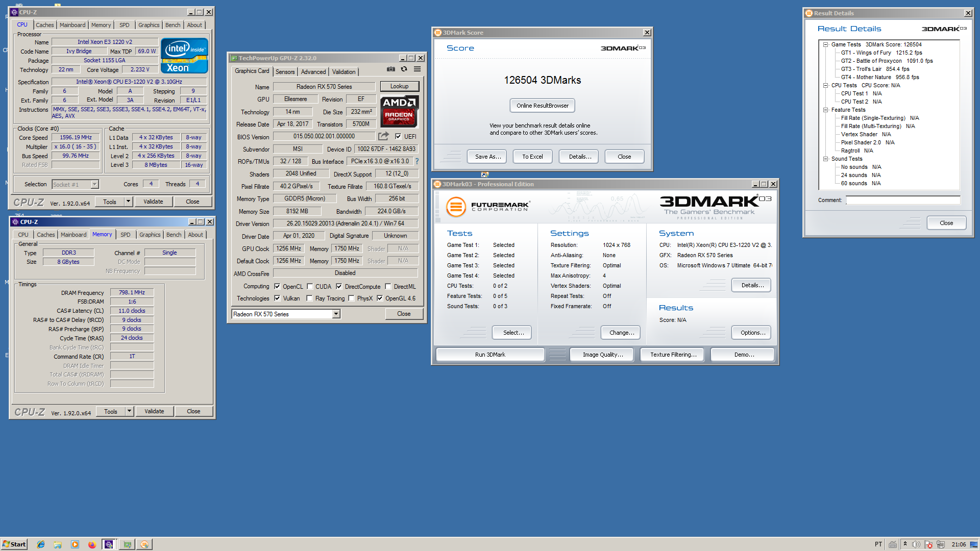Click the Comment input field in Result Details
This screenshot has height=551, width=980.
point(903,200)
